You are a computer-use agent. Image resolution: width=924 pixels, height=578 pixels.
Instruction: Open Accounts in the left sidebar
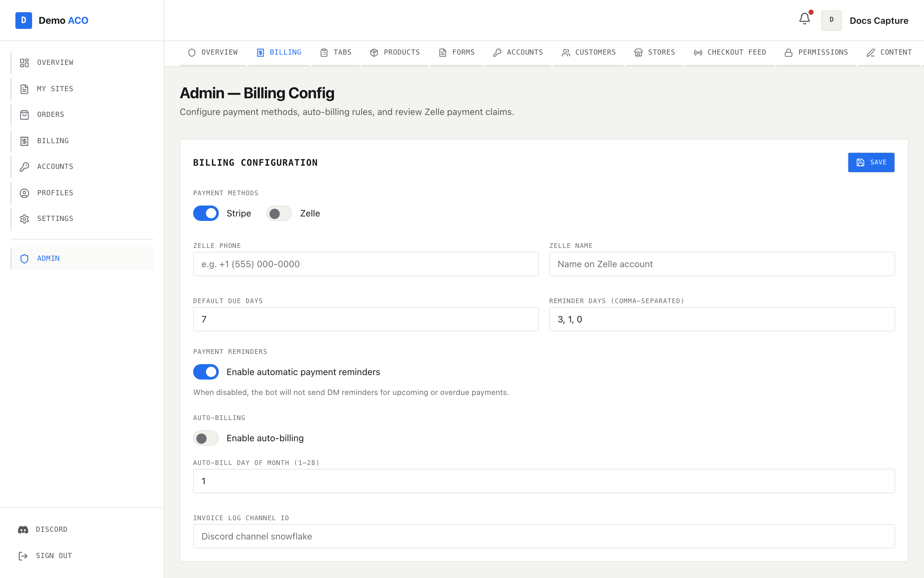(82, 167)
